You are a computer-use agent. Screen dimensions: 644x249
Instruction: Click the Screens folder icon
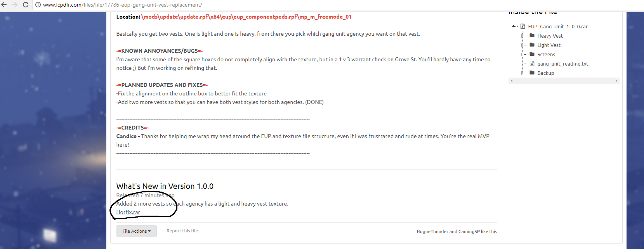(532, 54)
